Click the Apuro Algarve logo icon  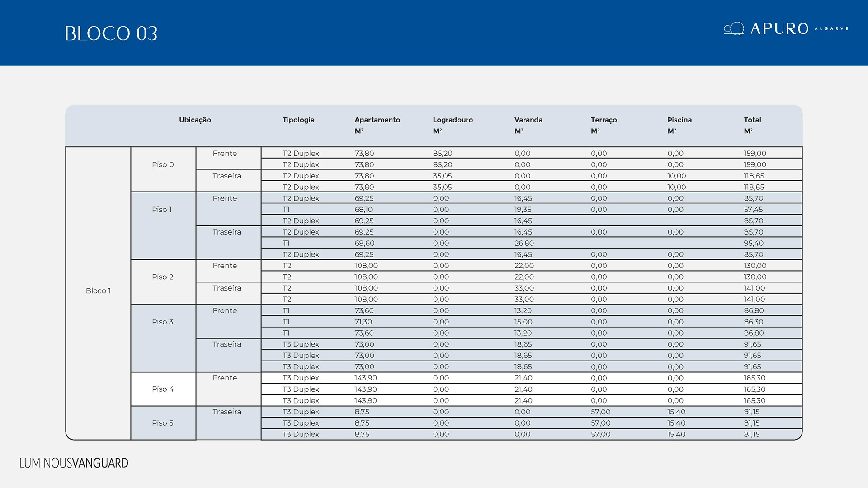[x=733, y=28]
